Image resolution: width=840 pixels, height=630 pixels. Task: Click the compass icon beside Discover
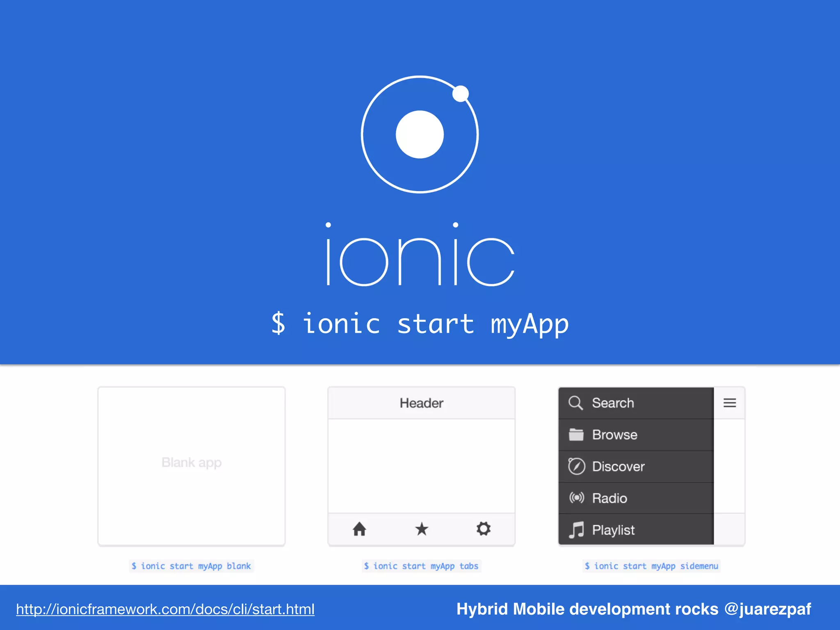[576, 466]
